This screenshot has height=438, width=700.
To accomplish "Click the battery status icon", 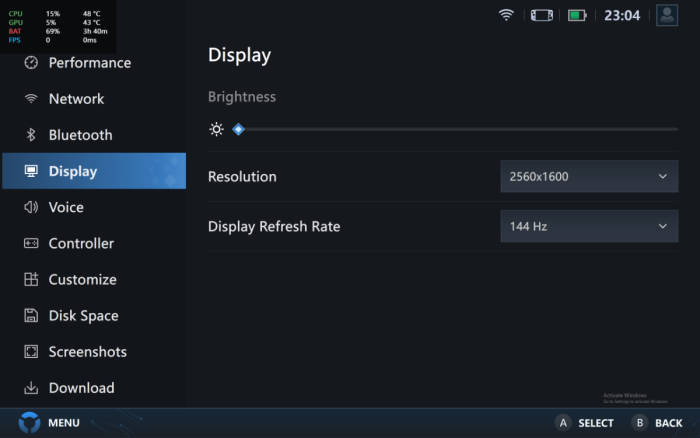I will tap(577, 15).
